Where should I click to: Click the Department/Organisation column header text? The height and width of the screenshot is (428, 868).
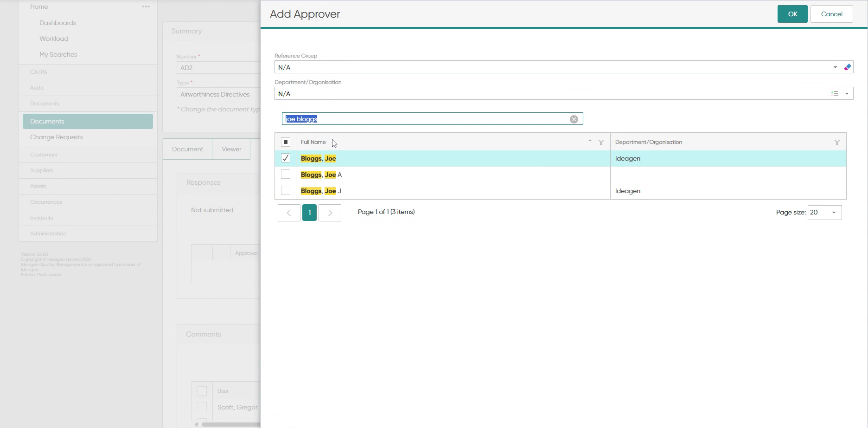pos(648,142)
